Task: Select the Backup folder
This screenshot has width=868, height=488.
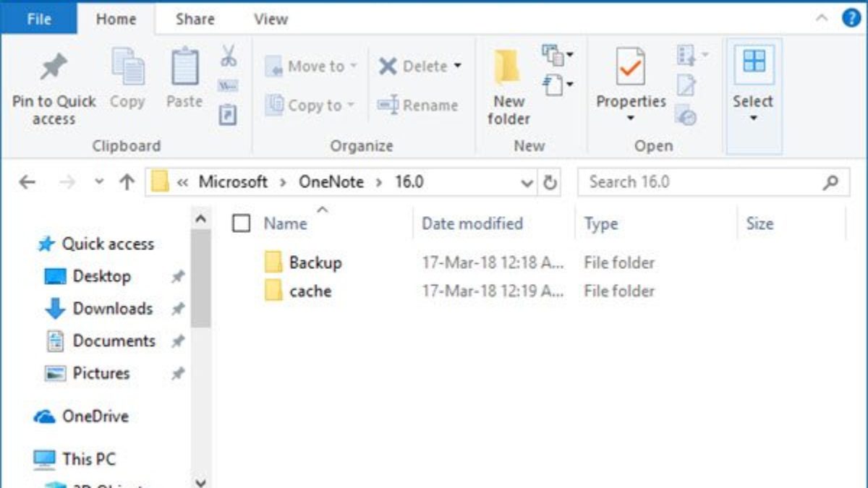Action: point(315,262)
